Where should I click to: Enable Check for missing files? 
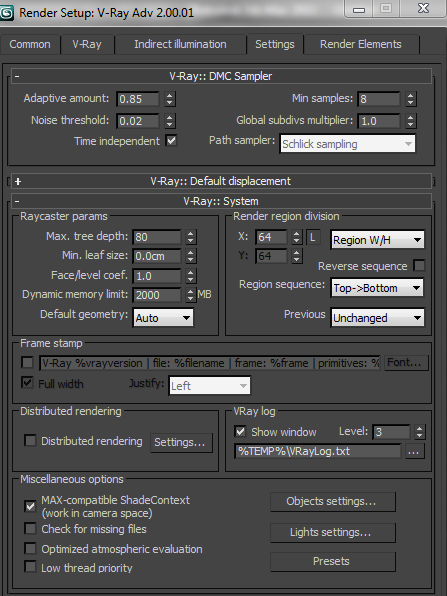[x=30, y=529]
